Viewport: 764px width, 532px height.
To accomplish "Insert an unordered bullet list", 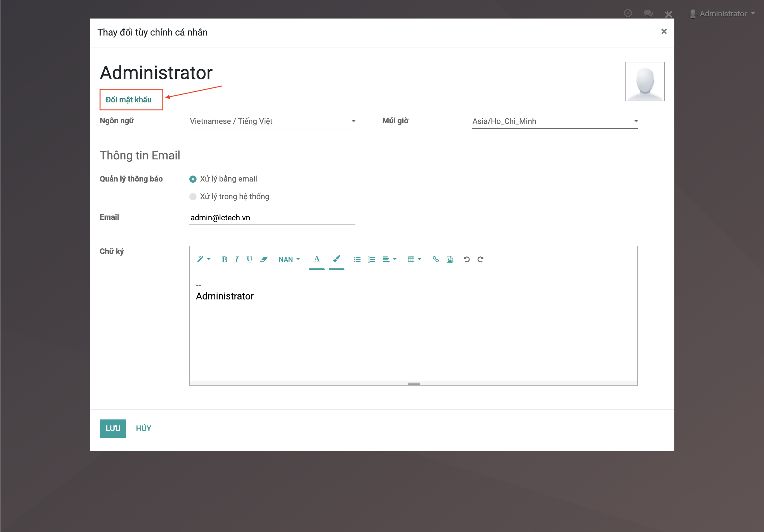I will 357,259.
